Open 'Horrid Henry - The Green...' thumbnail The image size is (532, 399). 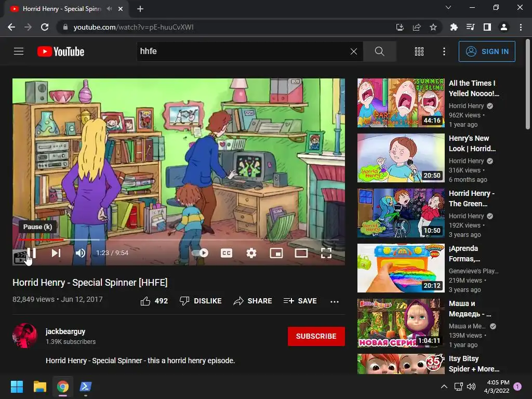(x=401, y=213)
